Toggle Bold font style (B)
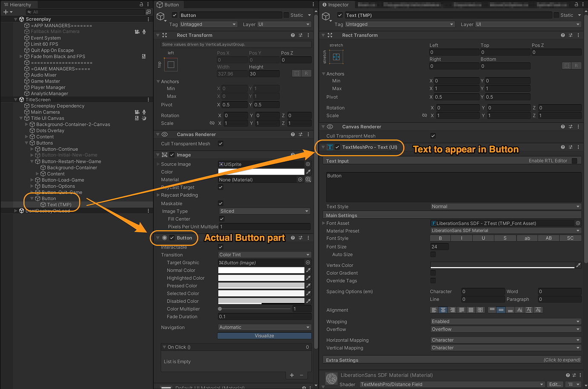The width and height of the screenshot is (588, 389). pyautogui.click(x=440, y=238)
